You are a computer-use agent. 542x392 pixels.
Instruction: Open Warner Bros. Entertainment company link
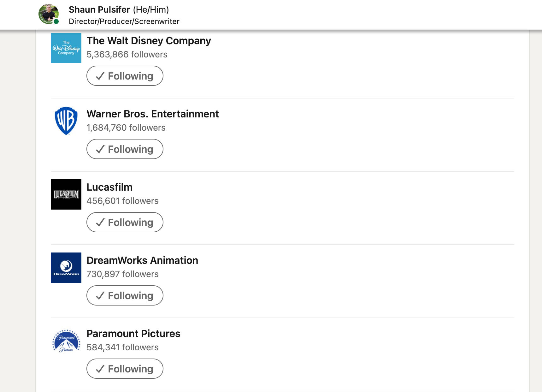[x=153, y=114]
